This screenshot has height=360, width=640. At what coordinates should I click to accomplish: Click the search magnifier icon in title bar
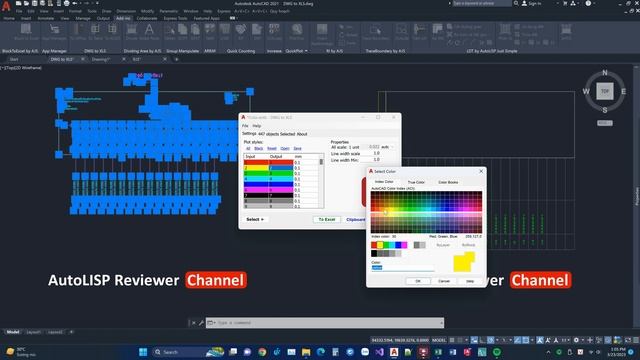tap(516, 3)
